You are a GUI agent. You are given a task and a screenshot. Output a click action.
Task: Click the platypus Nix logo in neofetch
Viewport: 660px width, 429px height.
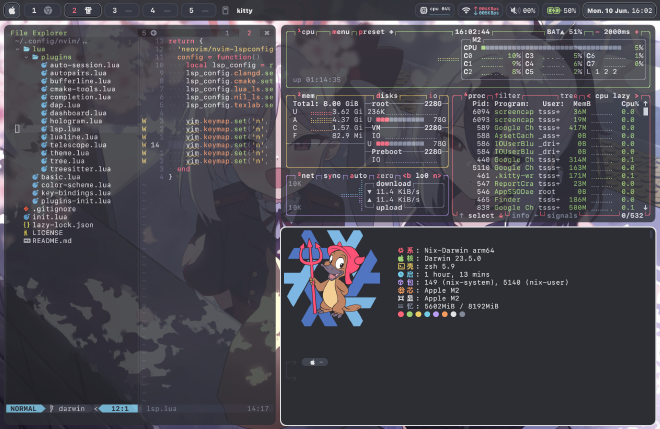pyautogui.click(x=332, y=278)
